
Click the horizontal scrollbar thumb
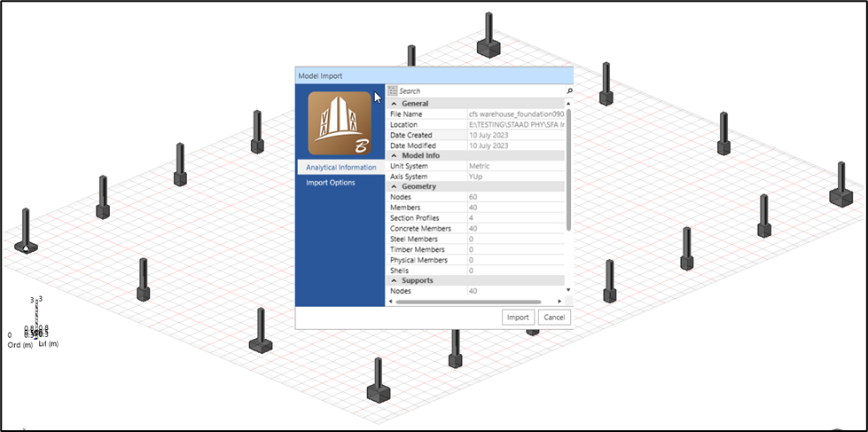[x=468, y=302]
